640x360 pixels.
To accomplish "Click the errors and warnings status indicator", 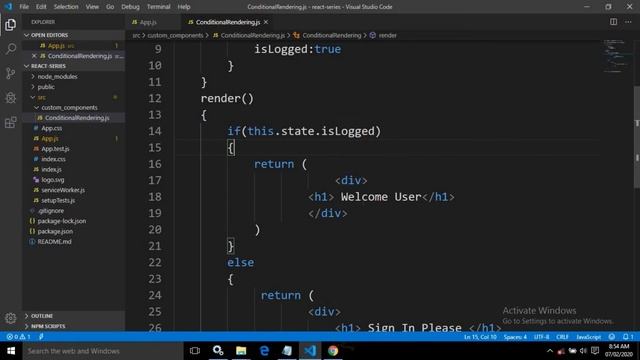I will click(19, 337).
